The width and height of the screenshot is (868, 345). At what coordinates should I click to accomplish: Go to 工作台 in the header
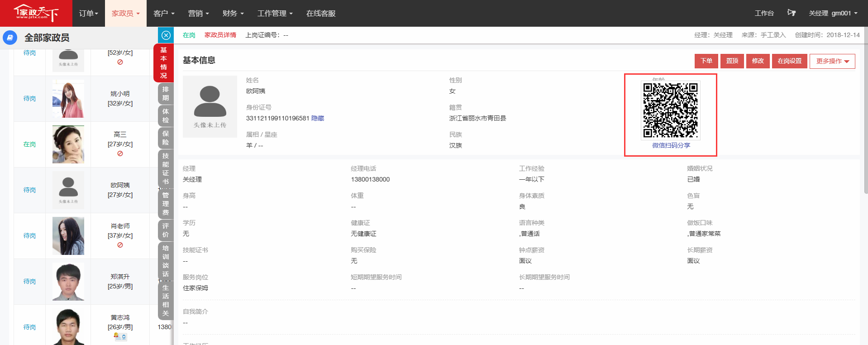point(764,13)
